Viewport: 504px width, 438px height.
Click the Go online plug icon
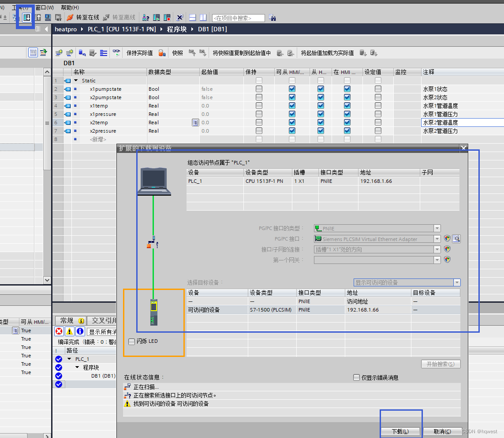coord(70,17)
